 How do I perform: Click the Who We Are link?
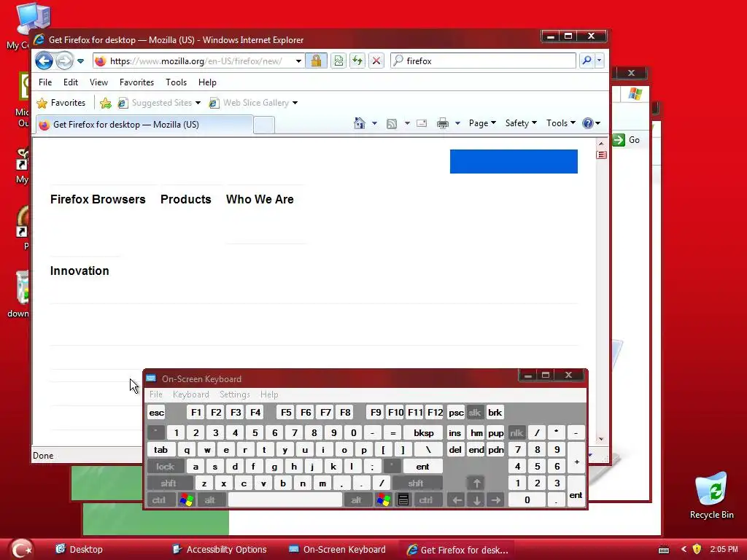pos(260,199)
